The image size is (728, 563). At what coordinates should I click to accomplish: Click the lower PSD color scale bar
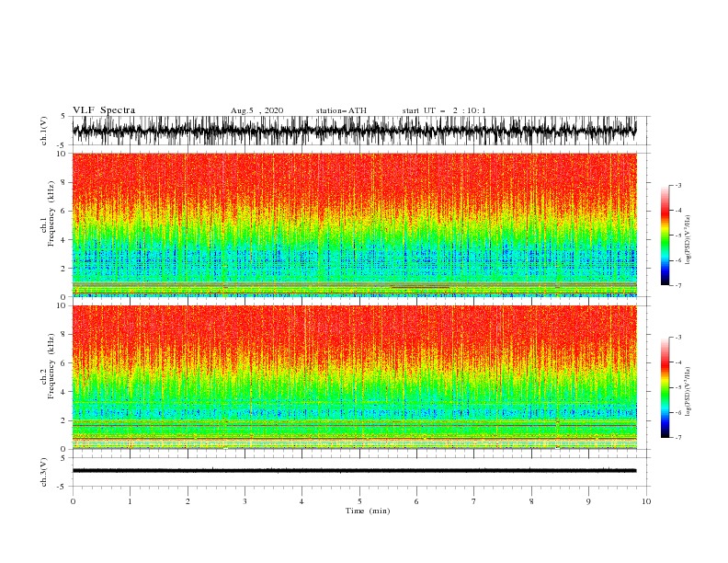665,387
